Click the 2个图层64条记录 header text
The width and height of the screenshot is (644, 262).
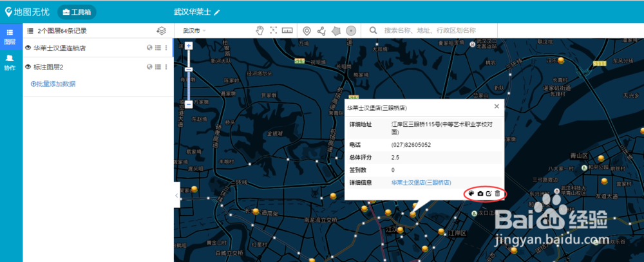pos(62,31)
